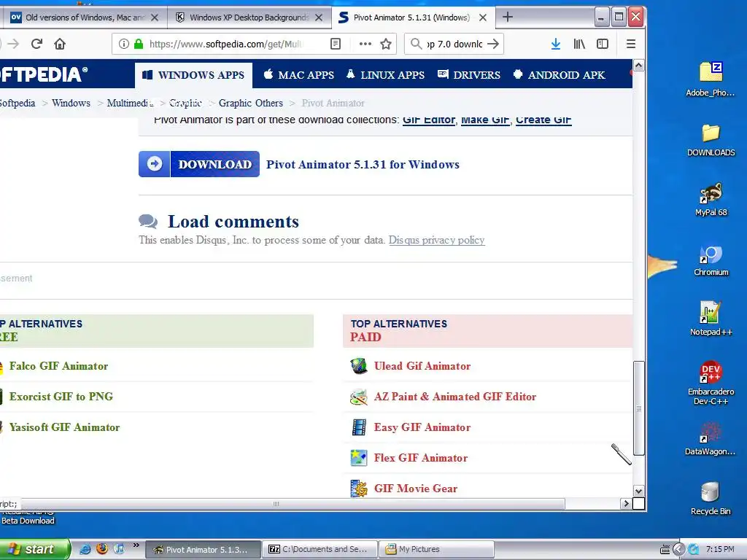
Task: Switch to 7-Zip C:\Documents taskbar window
Action: [320, 549]
